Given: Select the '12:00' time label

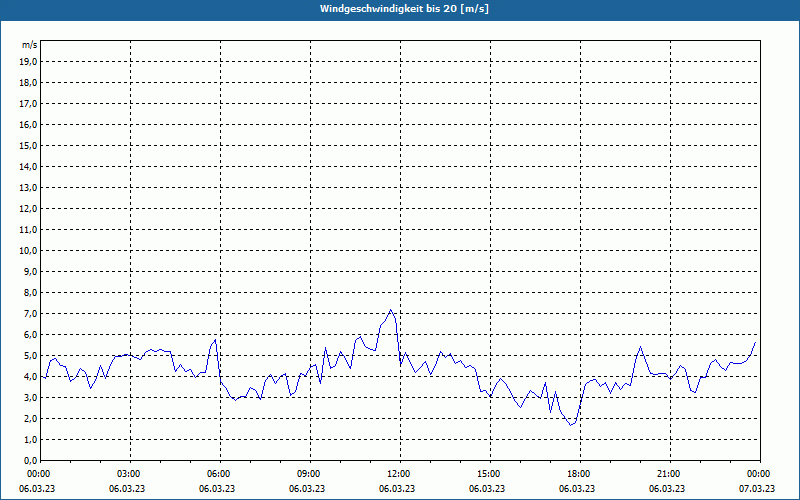Looking at the screenshot, I should point(398,474).
